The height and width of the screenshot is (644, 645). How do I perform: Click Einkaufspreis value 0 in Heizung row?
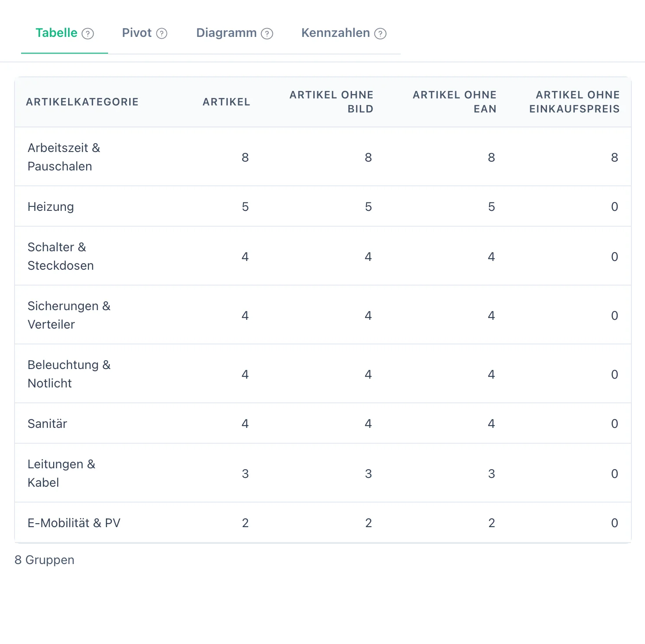(x=614, y=206)
